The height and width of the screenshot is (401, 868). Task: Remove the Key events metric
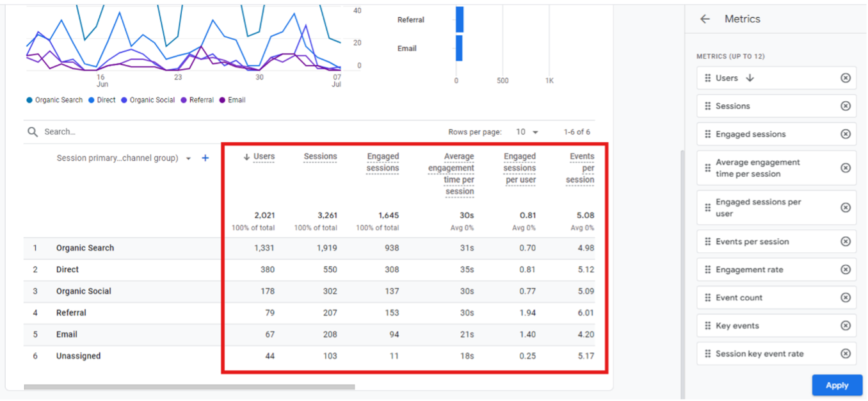[846, 325]
